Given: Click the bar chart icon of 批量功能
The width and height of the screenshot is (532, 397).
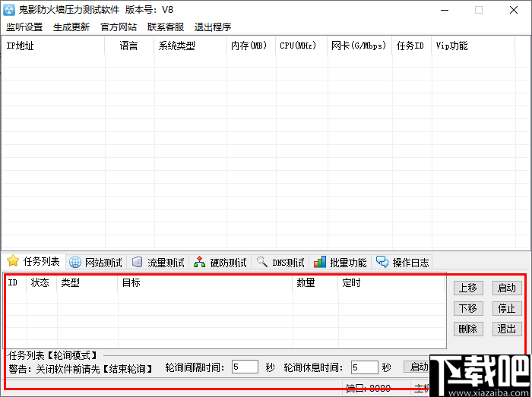Looking at the screenshot, I should [320, 262].
